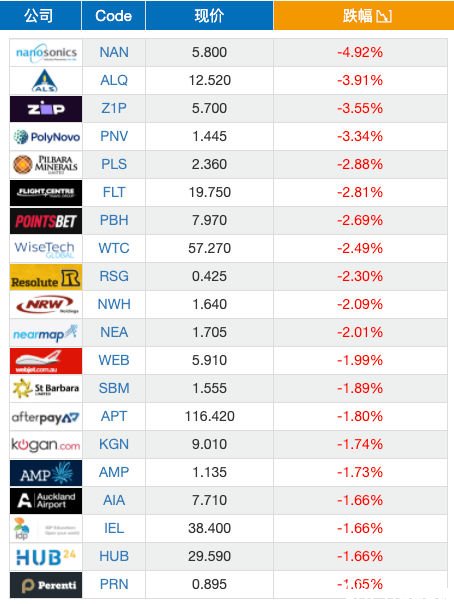Click the PRN code link
Viewport: 454px width, 604px height.
pyautogui.click(x=114, y=584)
